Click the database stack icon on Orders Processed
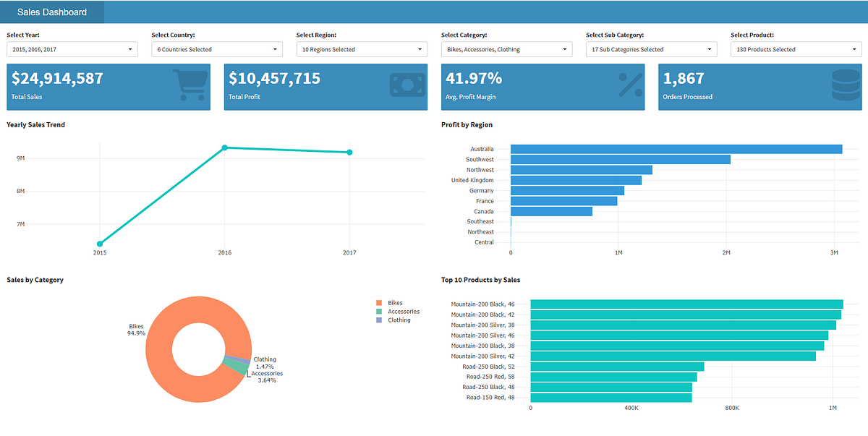868x436 pixels. [846, 85]
